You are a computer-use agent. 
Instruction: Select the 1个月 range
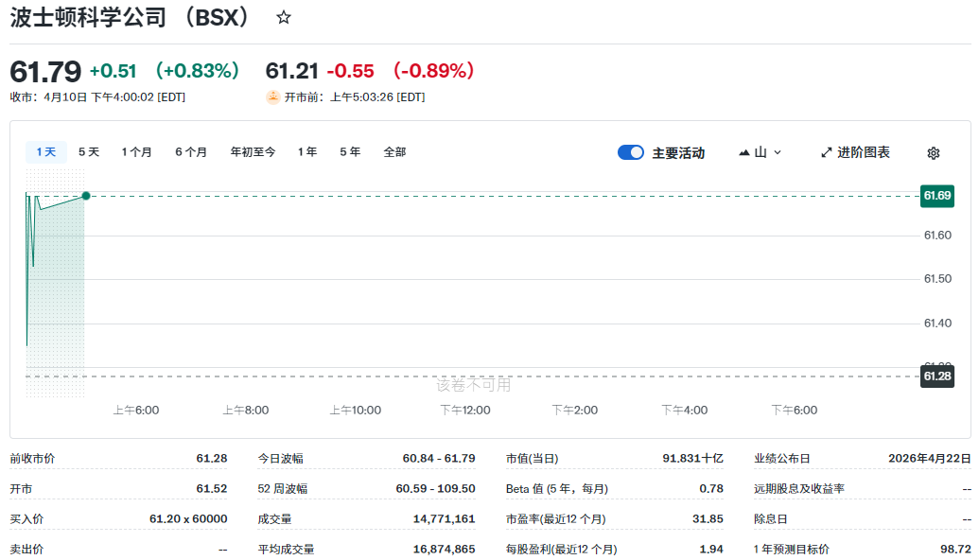click(136, 152)
